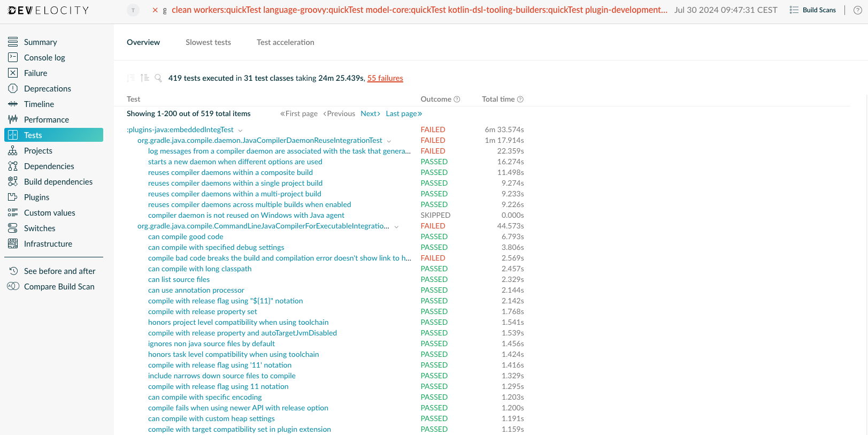
Task: Click the 55 failures link
Action: coord(385,78)
